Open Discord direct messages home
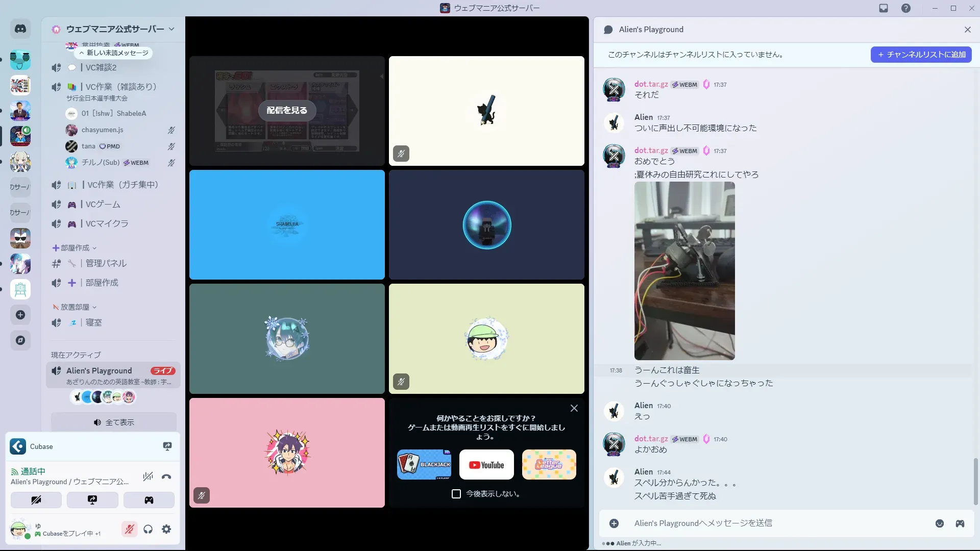This screenshot has width=980, height=551. (20, 29)
